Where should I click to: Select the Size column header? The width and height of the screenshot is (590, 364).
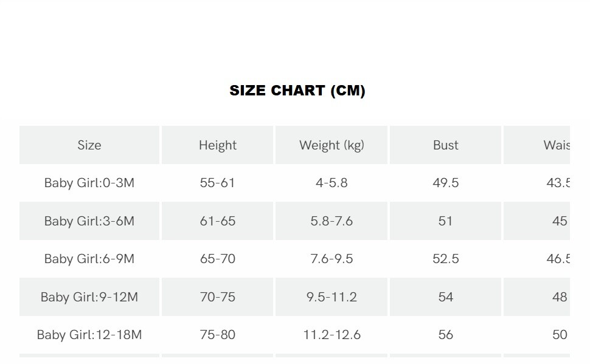(x=89, y=145)
